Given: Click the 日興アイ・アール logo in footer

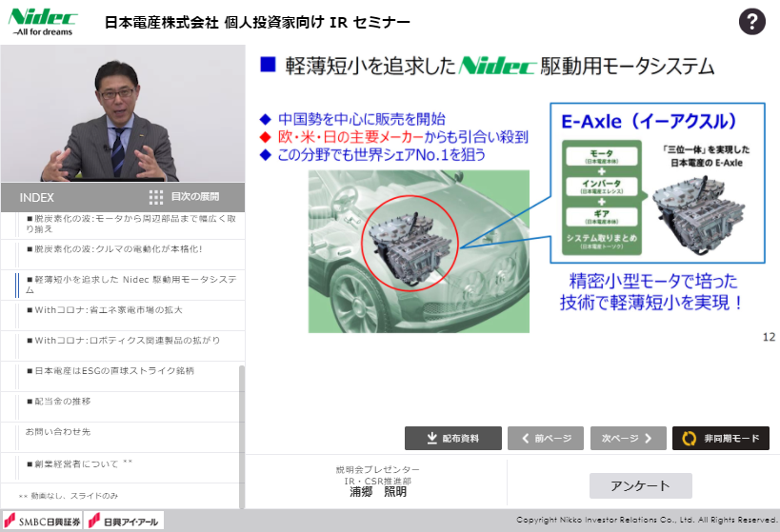Looking at the screenshot, I should tap(124, 522).
